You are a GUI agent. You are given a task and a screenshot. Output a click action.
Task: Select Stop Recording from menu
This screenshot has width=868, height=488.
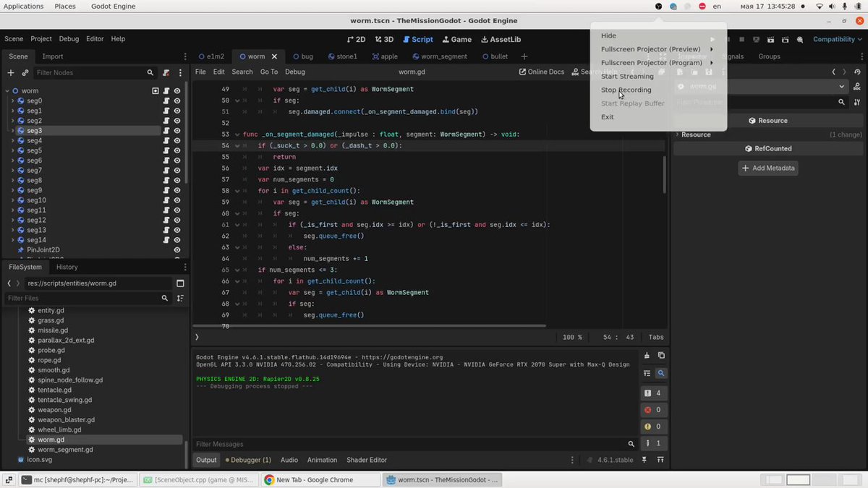[626, 90]
